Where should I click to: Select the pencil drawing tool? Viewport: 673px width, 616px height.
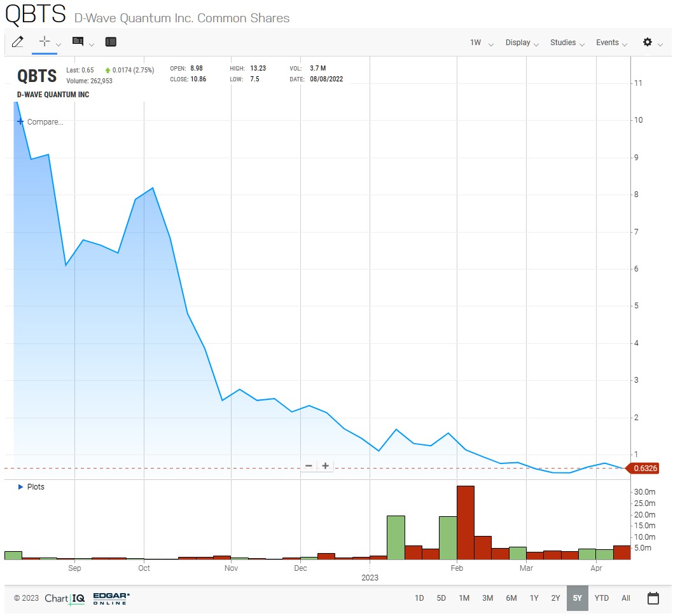point(18,41)
